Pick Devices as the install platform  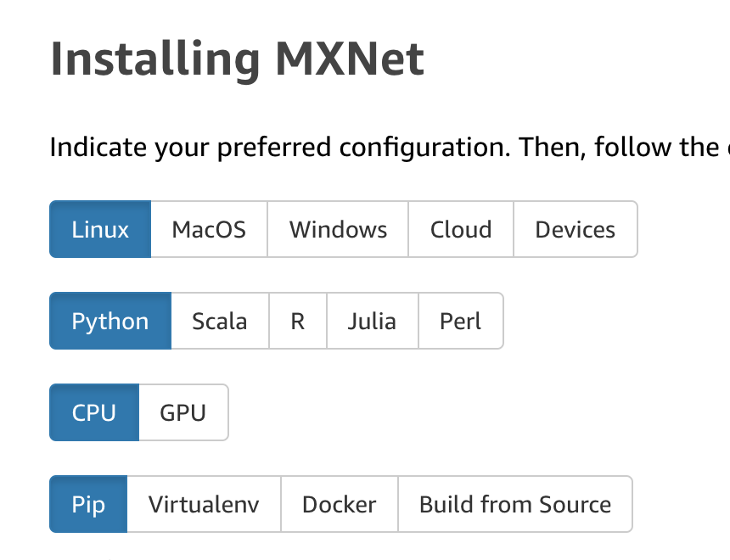click(x=575, y=229)
